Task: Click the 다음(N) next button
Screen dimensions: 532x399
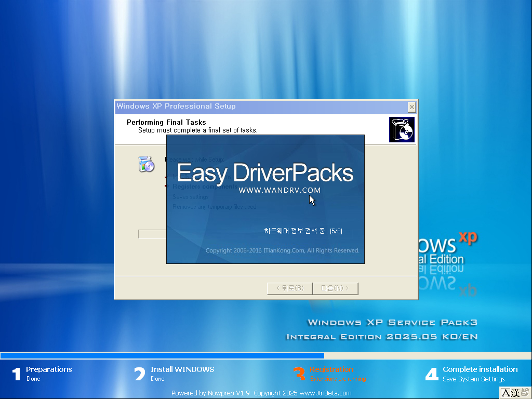Action: (x=335, y=288)
